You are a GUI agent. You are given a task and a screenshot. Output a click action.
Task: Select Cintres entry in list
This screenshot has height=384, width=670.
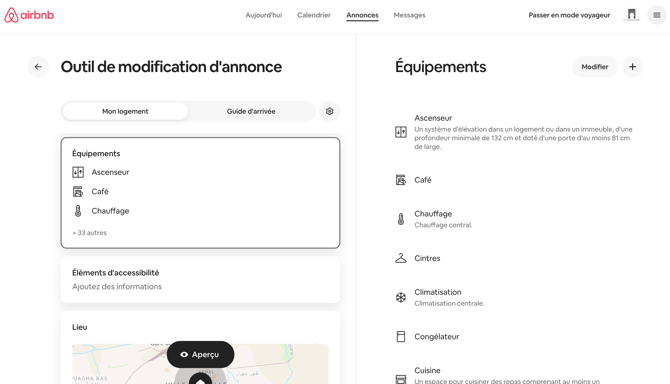(x=427, y=258)
